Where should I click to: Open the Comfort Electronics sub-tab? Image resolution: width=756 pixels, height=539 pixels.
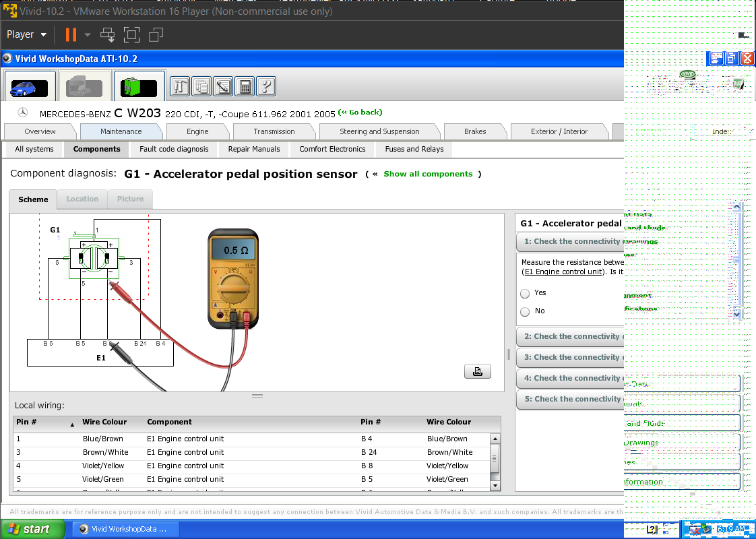click(x=332, y=150)
